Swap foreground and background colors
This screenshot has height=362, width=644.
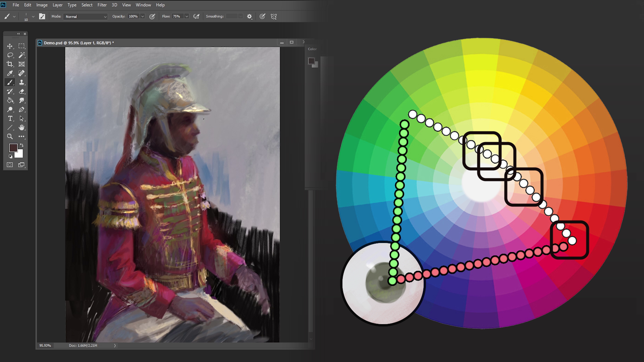[22, 145]
